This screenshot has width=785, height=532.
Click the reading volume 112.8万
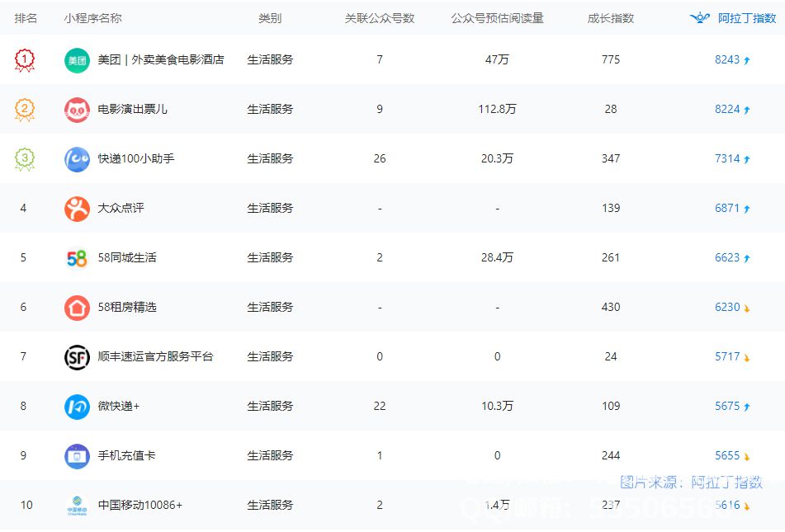click(x=497, y=109)
